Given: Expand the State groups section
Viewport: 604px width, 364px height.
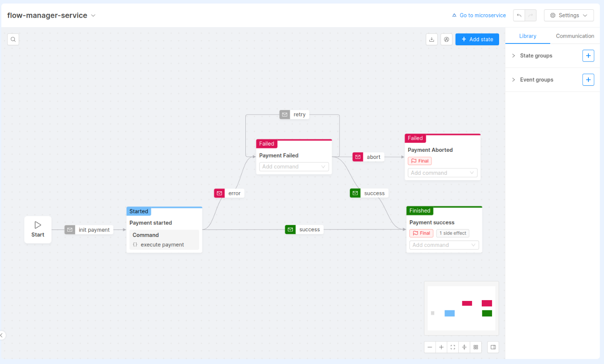Looking at the screenshot, I should (x=514, y=55).
